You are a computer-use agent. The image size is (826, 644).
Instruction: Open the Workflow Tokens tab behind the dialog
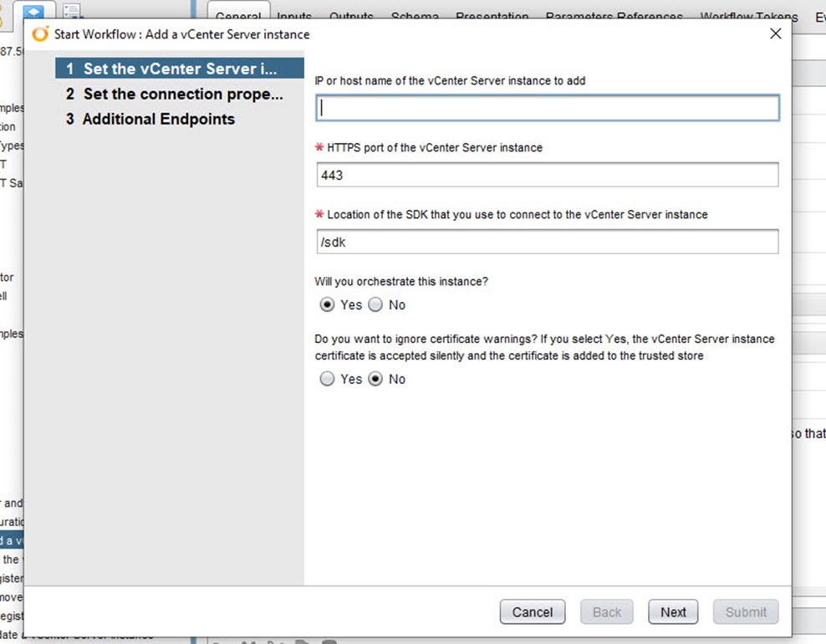[x=749, y=16]
